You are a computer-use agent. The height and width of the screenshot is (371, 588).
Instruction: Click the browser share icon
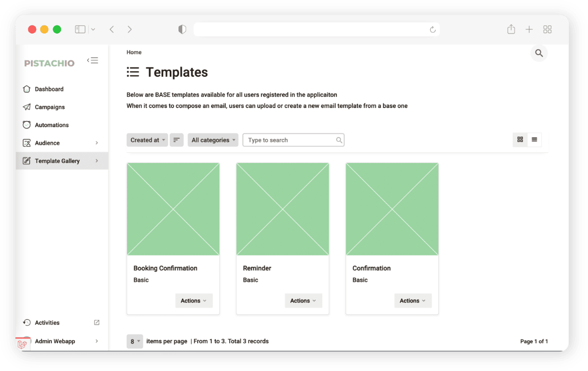[x=511, y=30]
